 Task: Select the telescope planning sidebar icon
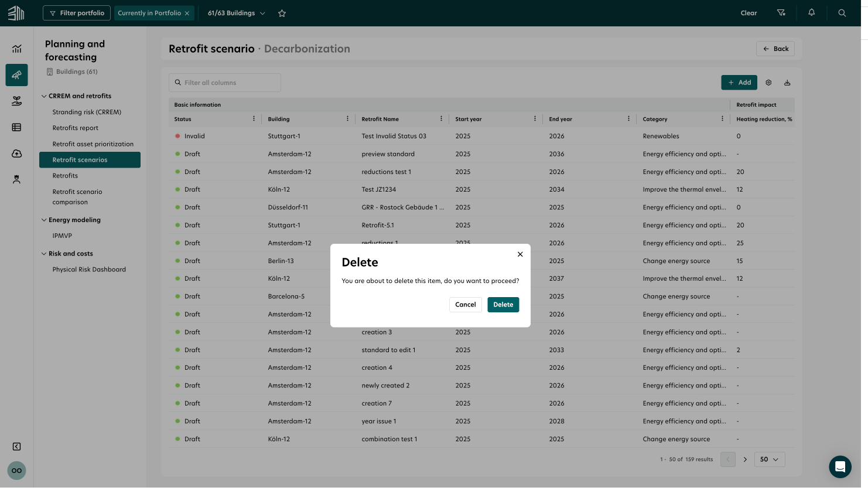[x=16, y=75]
